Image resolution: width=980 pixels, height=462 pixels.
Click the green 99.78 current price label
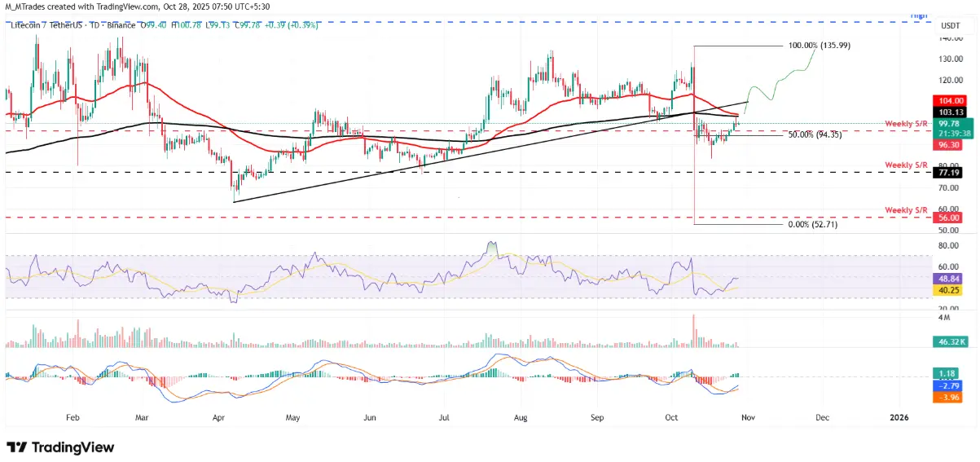[x=947, y=124]
